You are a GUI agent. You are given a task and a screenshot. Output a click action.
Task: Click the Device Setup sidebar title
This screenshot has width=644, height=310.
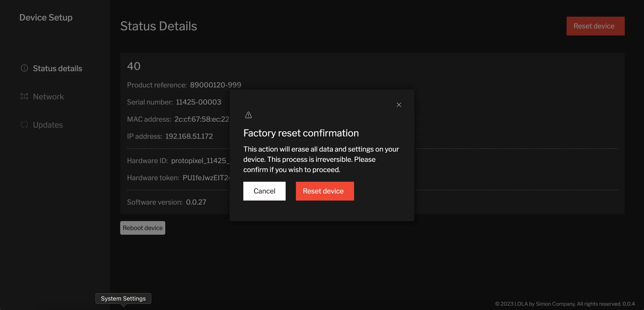(46, 18)
